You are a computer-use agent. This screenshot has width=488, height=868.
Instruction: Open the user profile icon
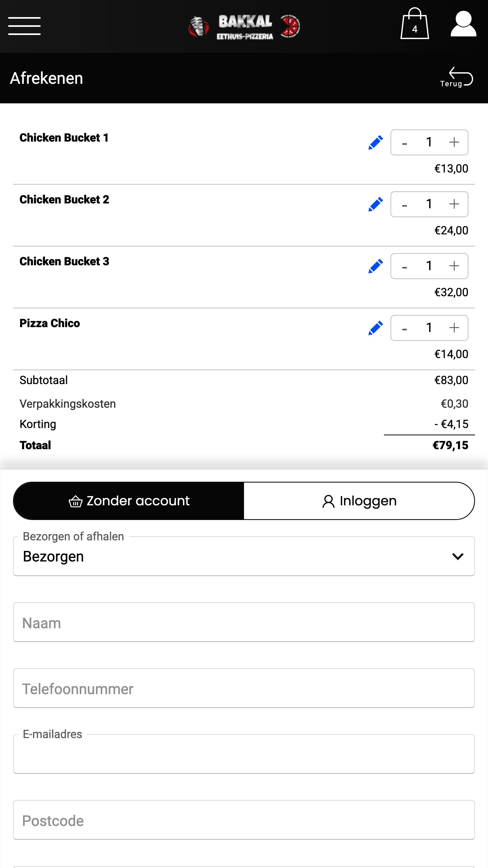point(463,24)
